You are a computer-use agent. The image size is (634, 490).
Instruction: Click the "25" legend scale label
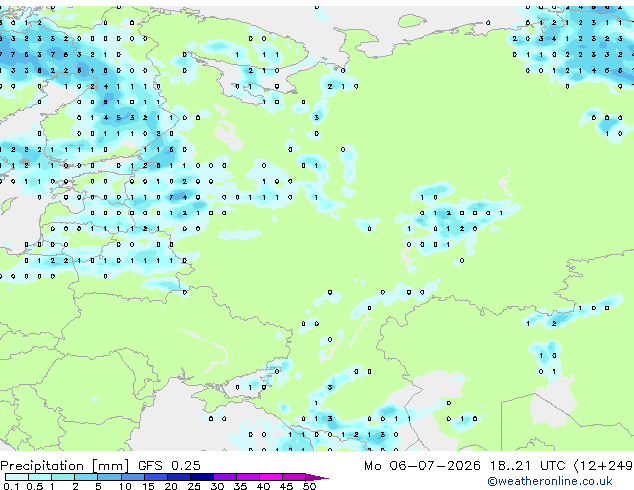[x=194, y=486]
